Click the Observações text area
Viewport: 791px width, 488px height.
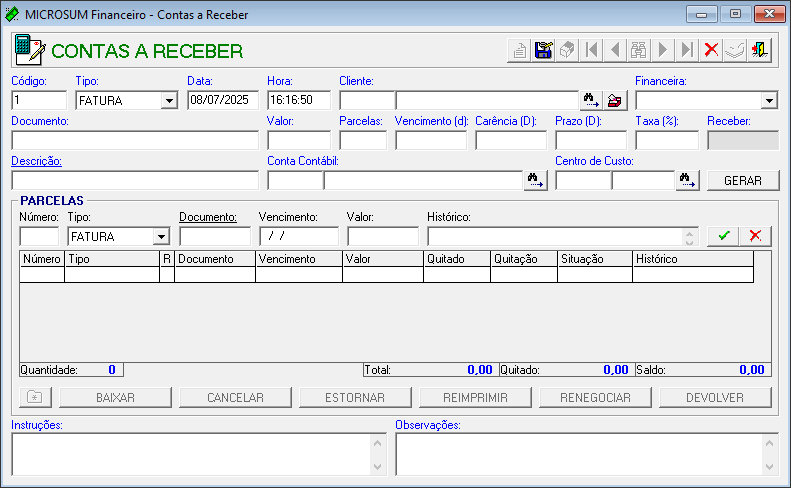click(x=579, y=454)
